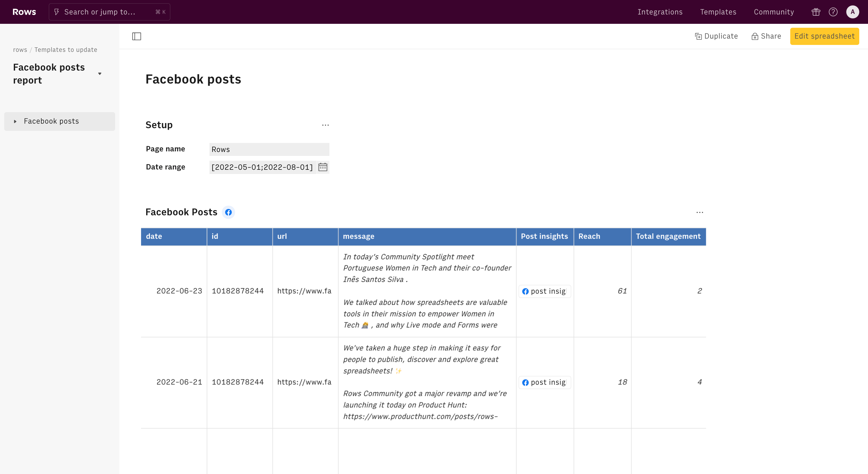Click the Edit spreadsheet button
Image resolution: width=868 pixels, height=474 pixels.
pos(824,36)
